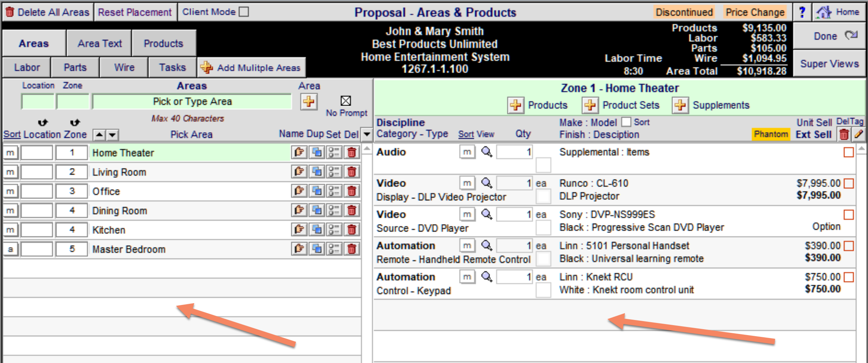The height and width of the screenshot is (363, 868).
Task: Rename the Dining Room area
Action: [x=299, y=211]
